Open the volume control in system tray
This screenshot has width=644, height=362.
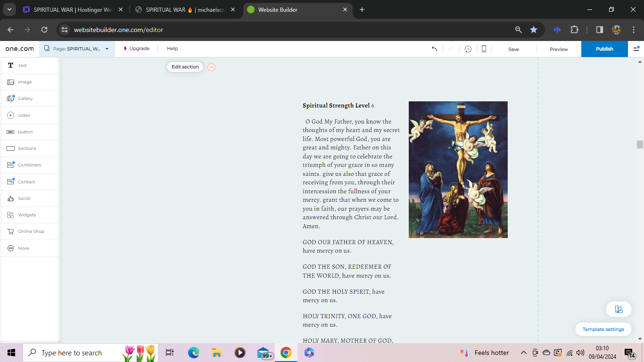click(580, 353)
